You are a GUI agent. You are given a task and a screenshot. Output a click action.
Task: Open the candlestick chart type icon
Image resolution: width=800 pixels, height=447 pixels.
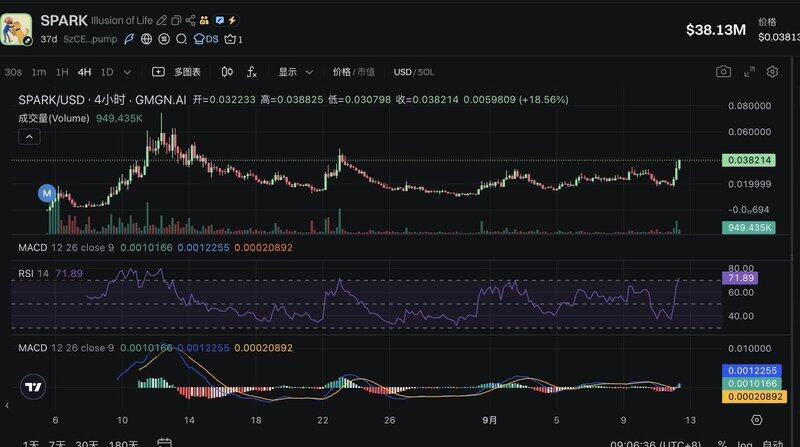227,72
